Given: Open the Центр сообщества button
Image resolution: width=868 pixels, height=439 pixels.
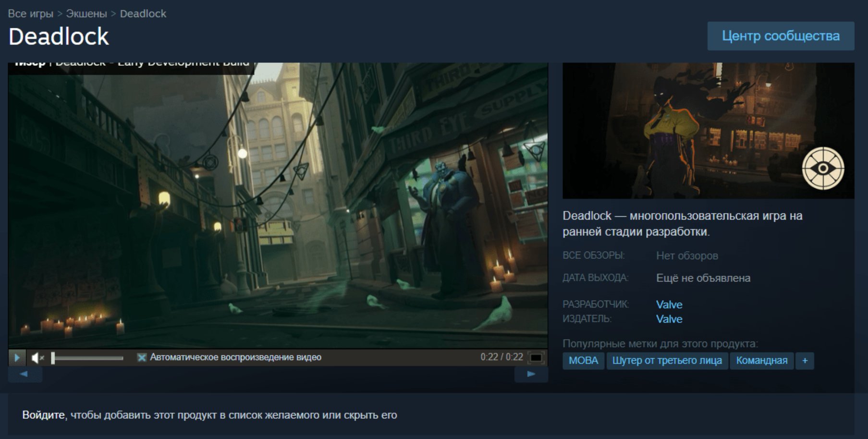Looking at the screenshot, I should [x=781, y=36].
